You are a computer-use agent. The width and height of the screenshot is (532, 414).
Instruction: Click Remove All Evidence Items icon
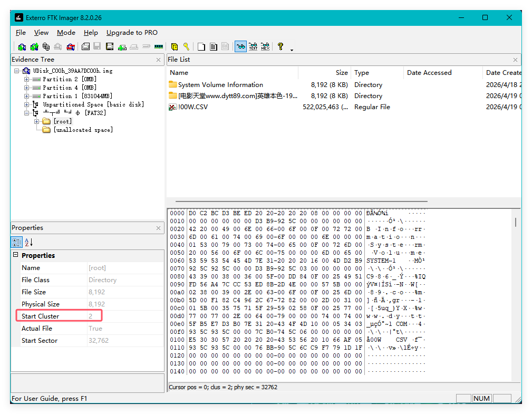(x=71, y=47)
